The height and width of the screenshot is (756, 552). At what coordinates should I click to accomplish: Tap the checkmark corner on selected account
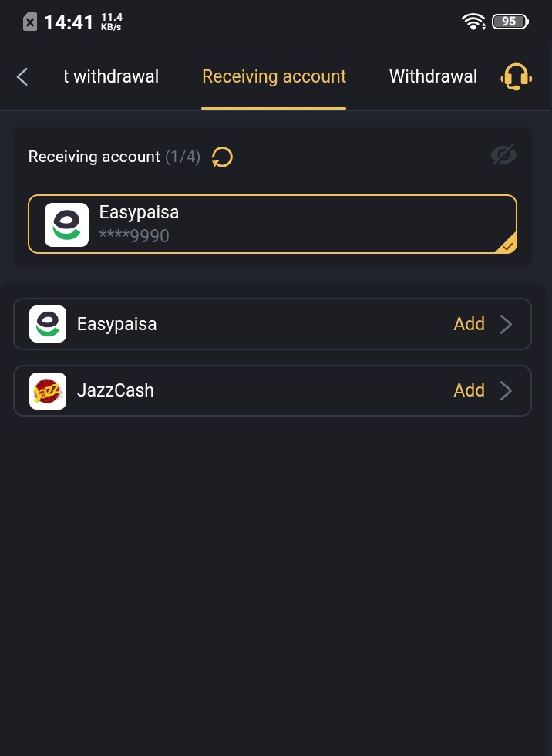[x=507, y=245]
